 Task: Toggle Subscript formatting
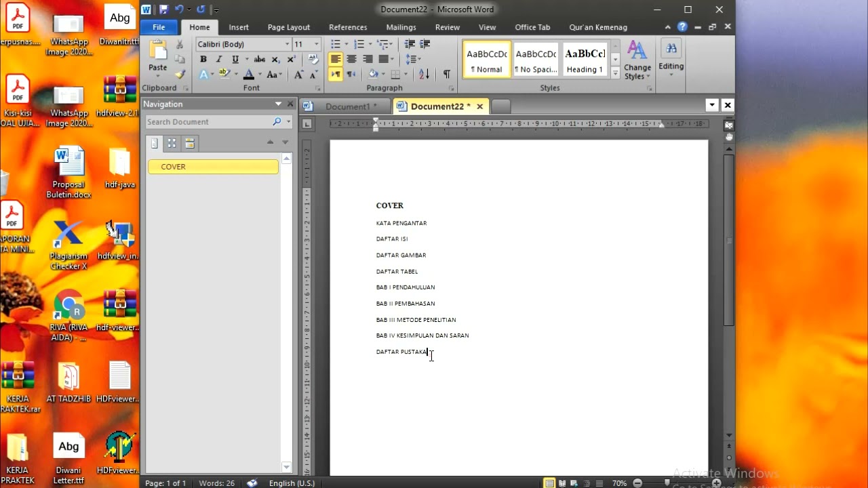276,60
